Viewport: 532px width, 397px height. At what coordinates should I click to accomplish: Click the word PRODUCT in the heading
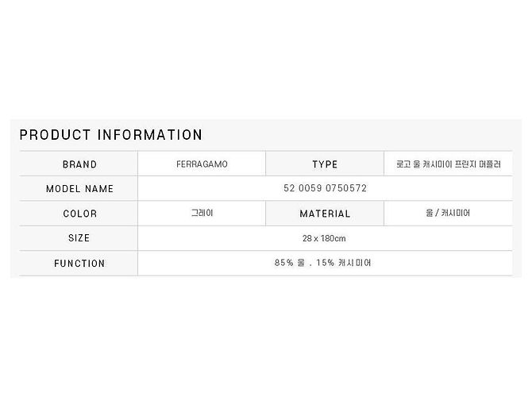(55, 135)
